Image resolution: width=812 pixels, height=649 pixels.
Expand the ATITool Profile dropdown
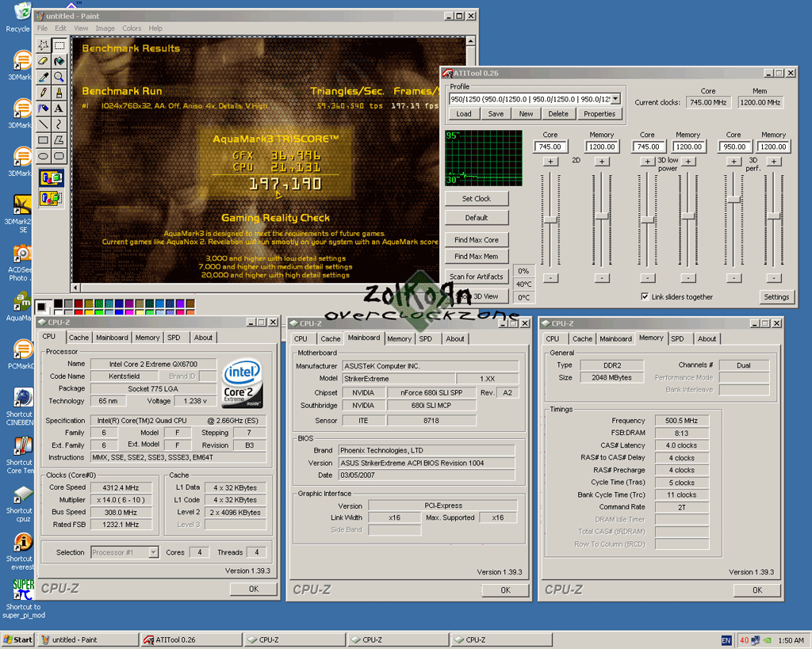[x=615, y=99]
